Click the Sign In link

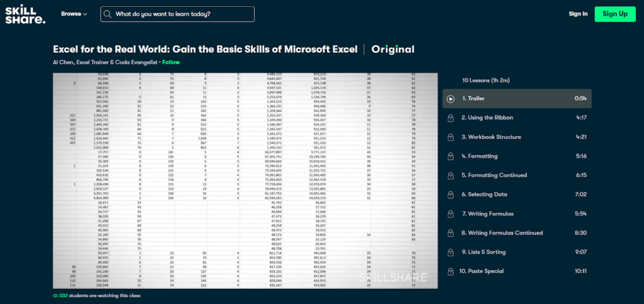578,14
